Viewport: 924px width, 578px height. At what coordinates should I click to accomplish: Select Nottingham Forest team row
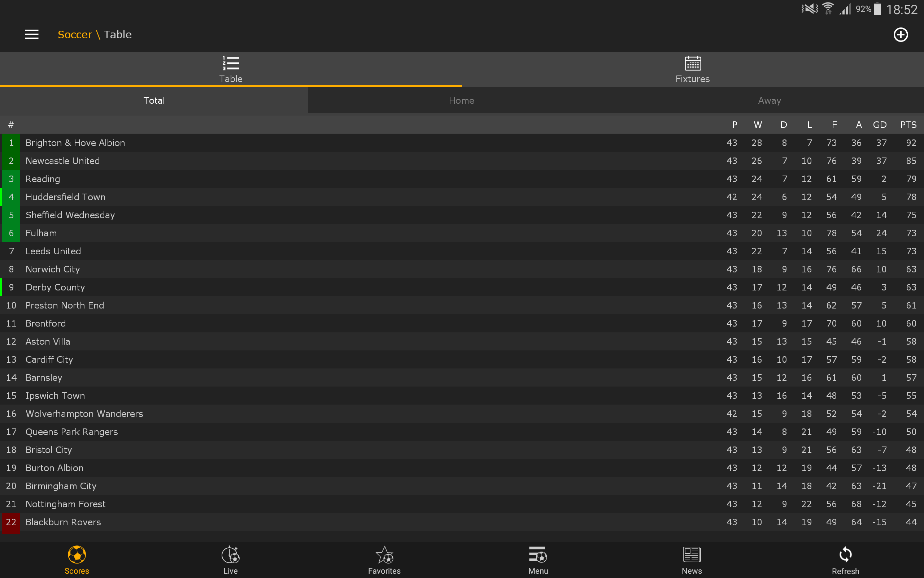(x=462, y=504)
